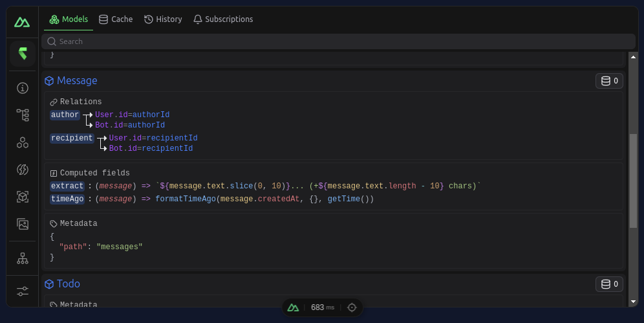Switch to the Models tab

(x=69, y=19)
